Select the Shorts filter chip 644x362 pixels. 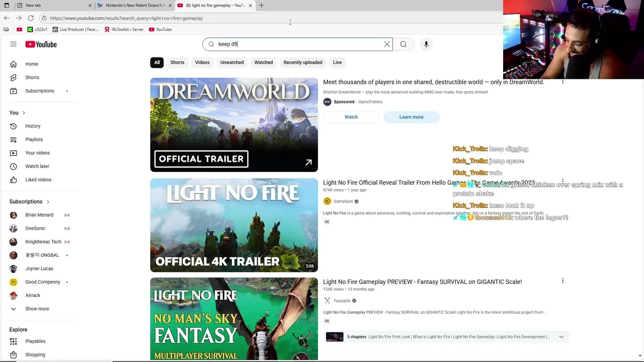[177, 62]
